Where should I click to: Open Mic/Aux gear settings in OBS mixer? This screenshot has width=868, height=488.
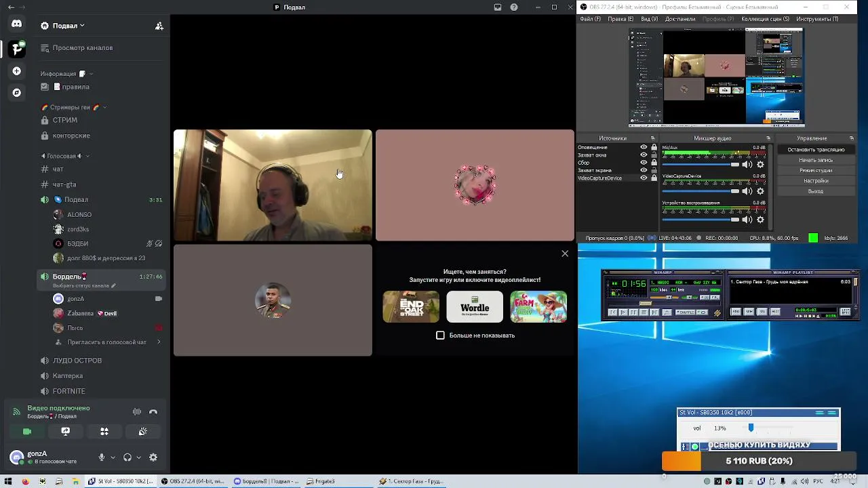(x=760, y=165)
